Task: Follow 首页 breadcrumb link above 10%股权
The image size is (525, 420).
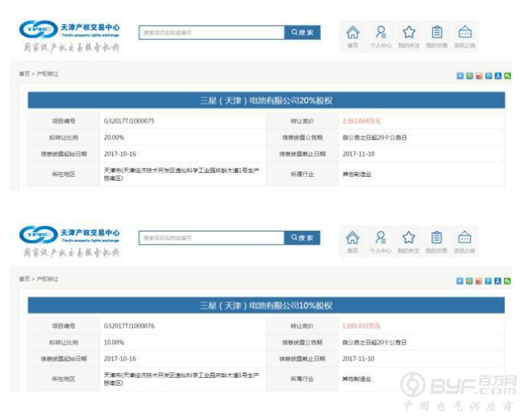Action: tap(24, 278)
